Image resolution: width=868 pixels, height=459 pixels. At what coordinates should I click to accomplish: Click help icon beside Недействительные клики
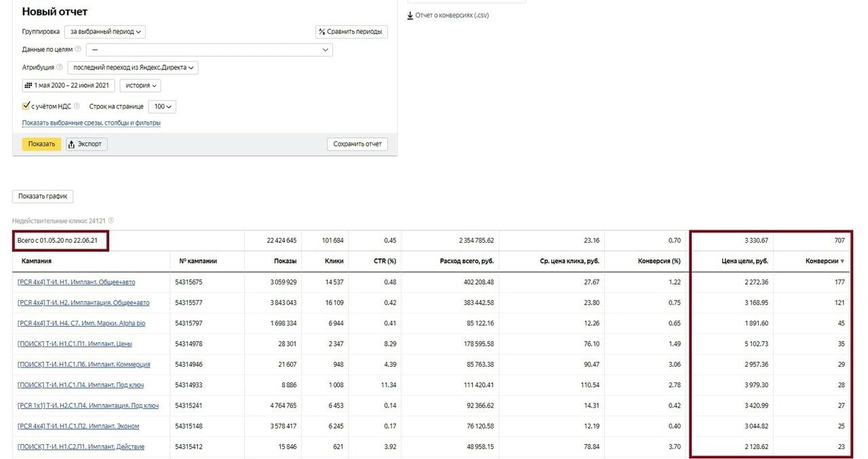(x=111, y=220)
